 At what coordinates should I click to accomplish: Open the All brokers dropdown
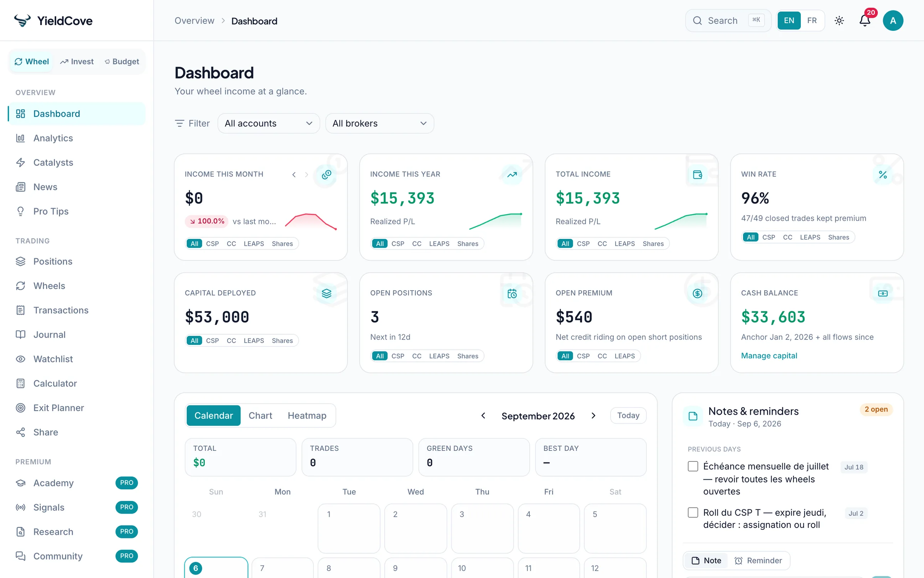pyautogui.click(x=379, y=123)
